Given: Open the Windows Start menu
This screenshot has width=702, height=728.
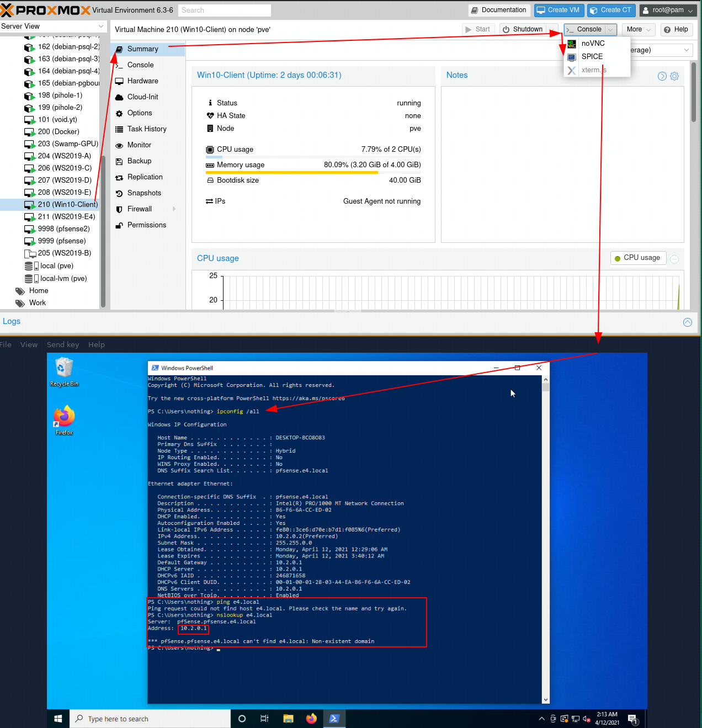Looking at the screenshot, I should coord(58,719).
